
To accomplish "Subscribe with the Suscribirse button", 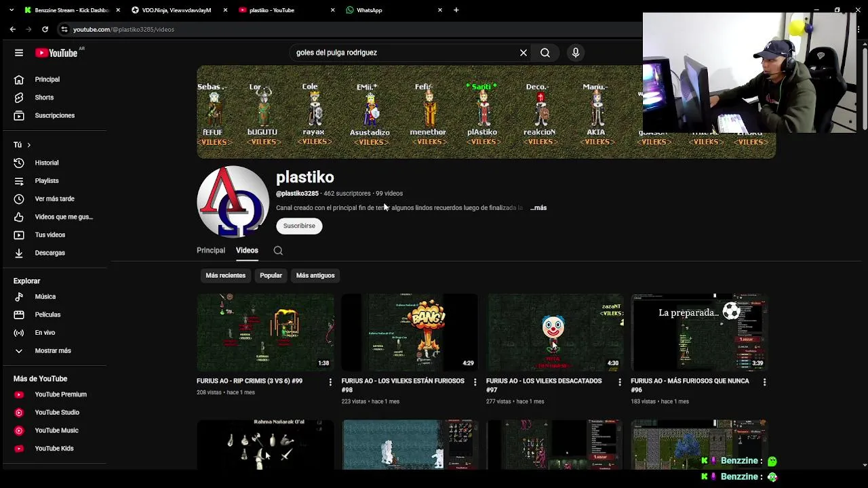I will [x=299, y=226].
